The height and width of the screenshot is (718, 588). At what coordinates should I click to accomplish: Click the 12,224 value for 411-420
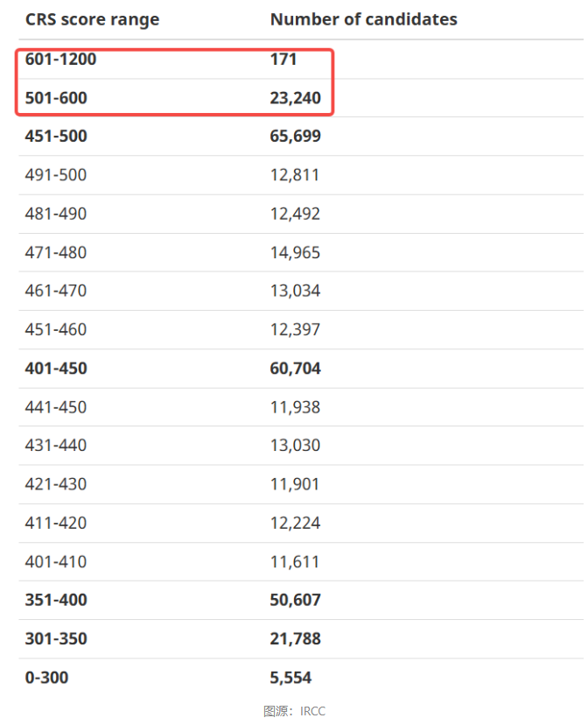click(295, 523)
